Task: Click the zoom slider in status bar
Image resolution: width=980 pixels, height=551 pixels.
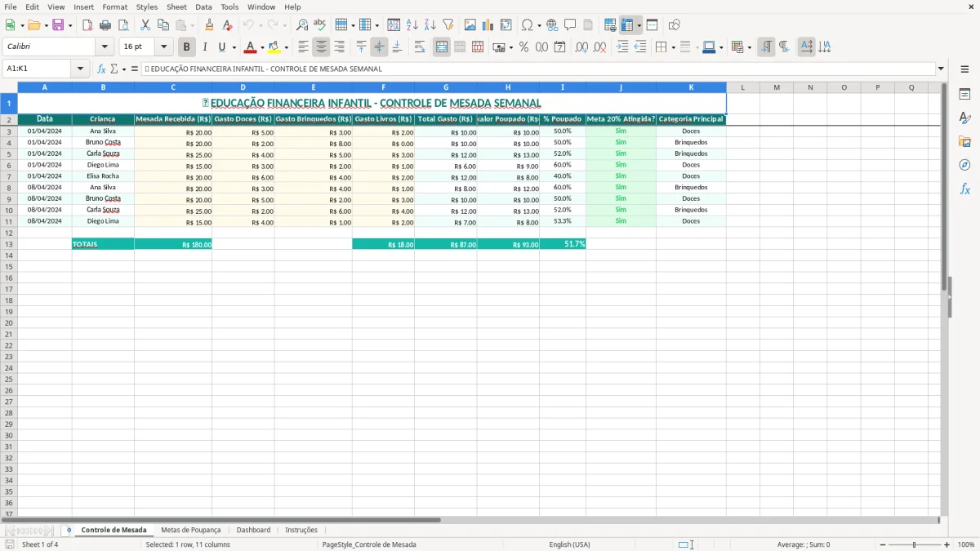Action: tap(914, 544)
